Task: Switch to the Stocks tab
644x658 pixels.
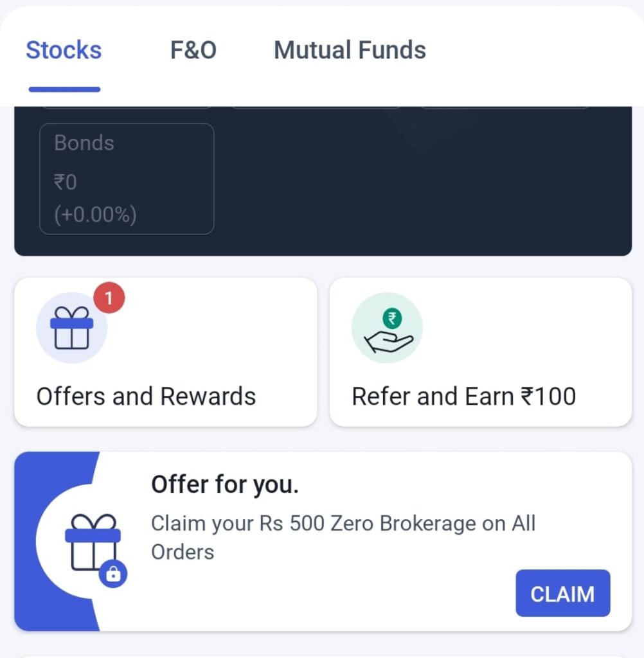Action: click(x=64, y=50)
